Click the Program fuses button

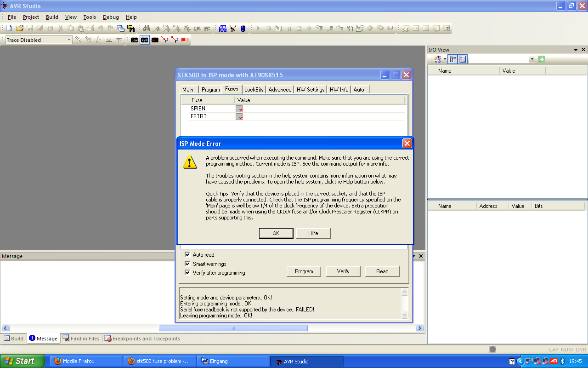pos(304,271)
